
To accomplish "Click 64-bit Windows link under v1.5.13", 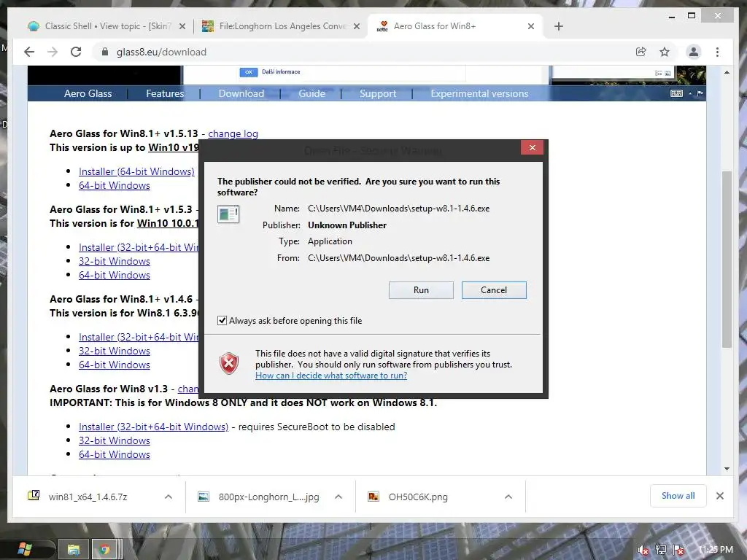I will click(115, 185).
